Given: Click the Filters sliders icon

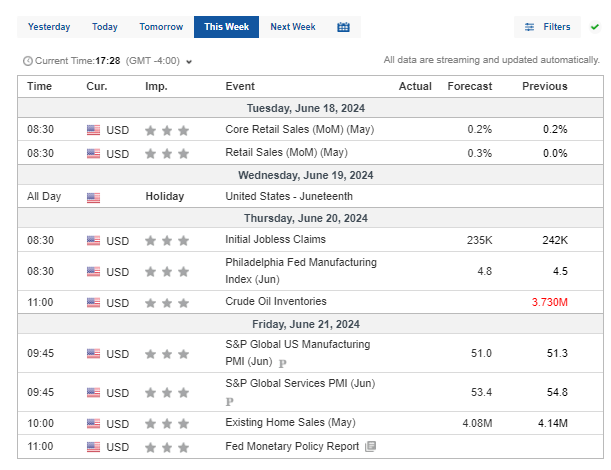Looking at the screenshot, I should (530, 27).
